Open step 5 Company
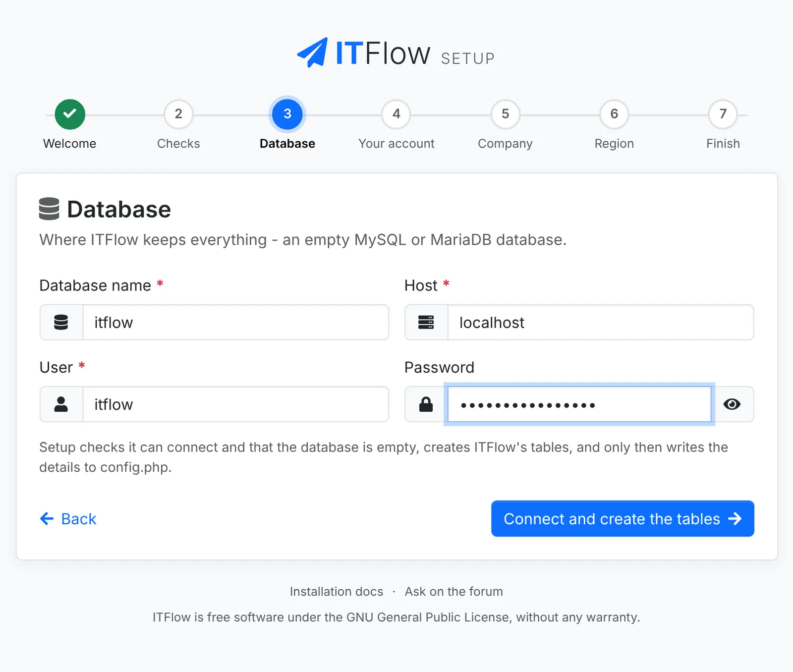 point(505,114)
